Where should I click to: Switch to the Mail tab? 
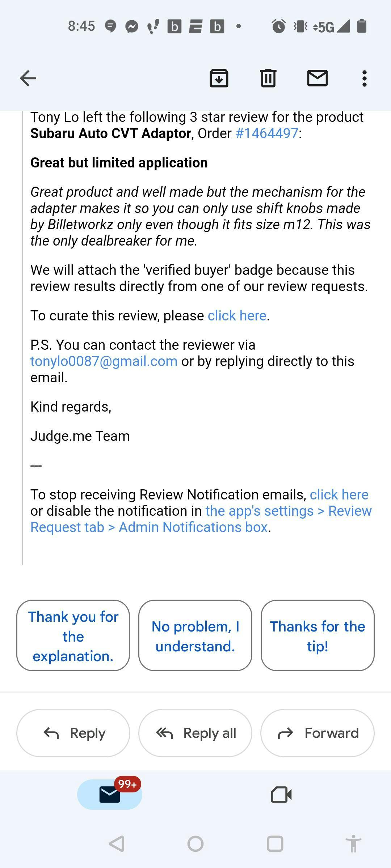[x=110, y=795]
